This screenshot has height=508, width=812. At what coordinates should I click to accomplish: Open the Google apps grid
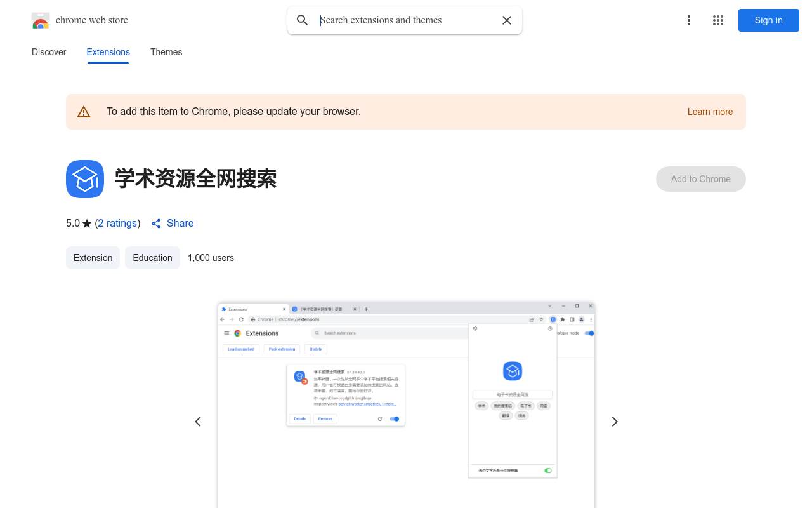tap(718, 20)
